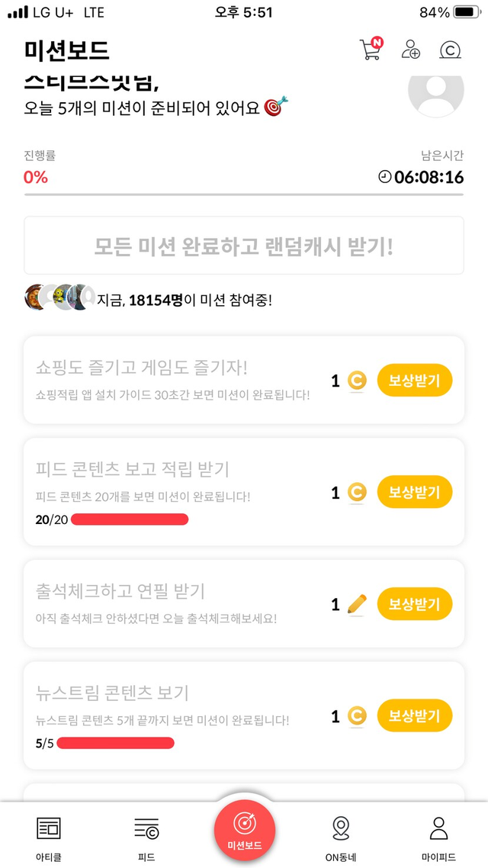Tap the remaining time clock icon
This screenshot has height=868, width=488.
point(385,177)
